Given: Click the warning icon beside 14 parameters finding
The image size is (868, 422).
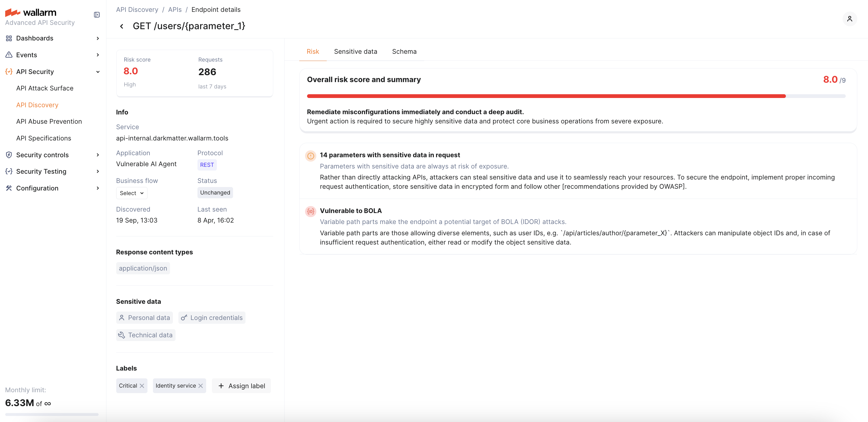Looking at the screenshot, I should 311,156.
